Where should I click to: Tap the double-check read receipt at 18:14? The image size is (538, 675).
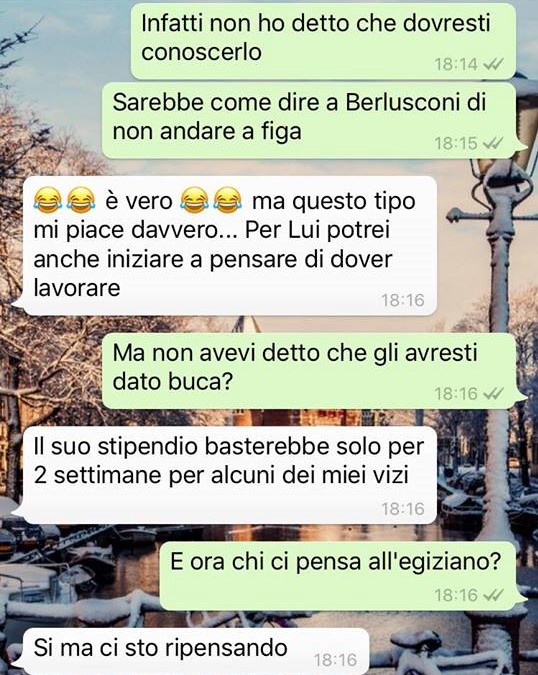pos(493,65)
